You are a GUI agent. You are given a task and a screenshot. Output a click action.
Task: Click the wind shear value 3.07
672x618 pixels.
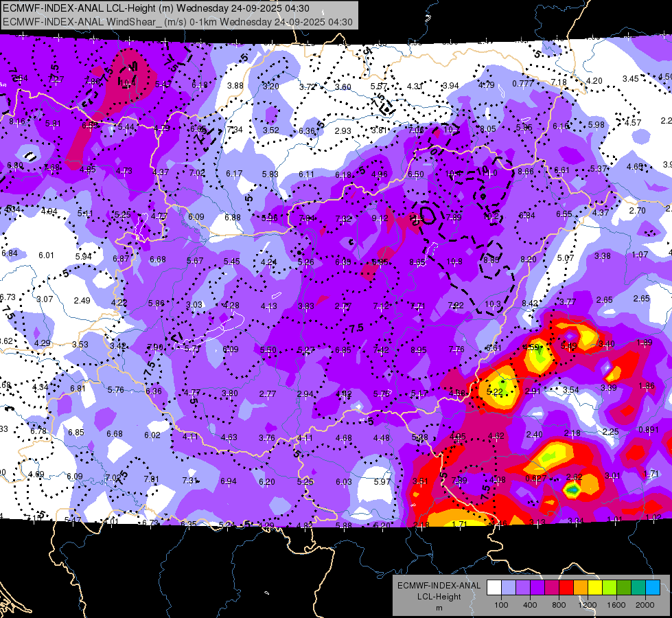point(45,299)
